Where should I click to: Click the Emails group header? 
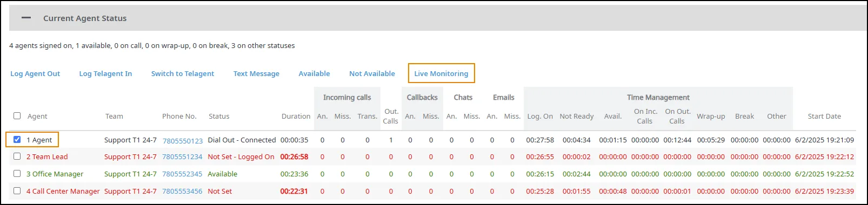(504, 98)
